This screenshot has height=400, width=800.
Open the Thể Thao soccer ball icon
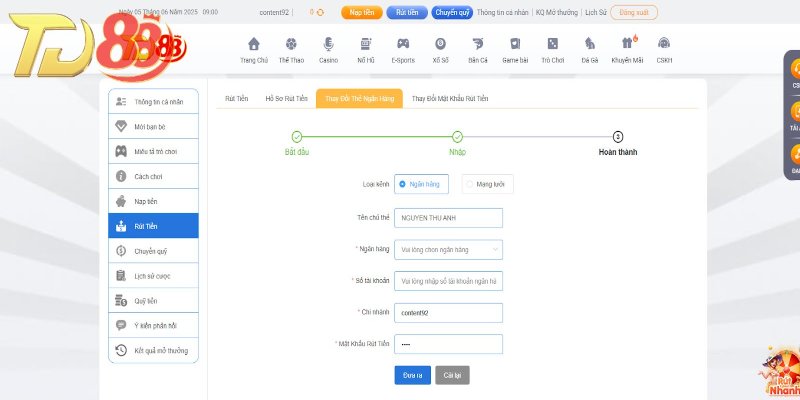tap(291, 44)
